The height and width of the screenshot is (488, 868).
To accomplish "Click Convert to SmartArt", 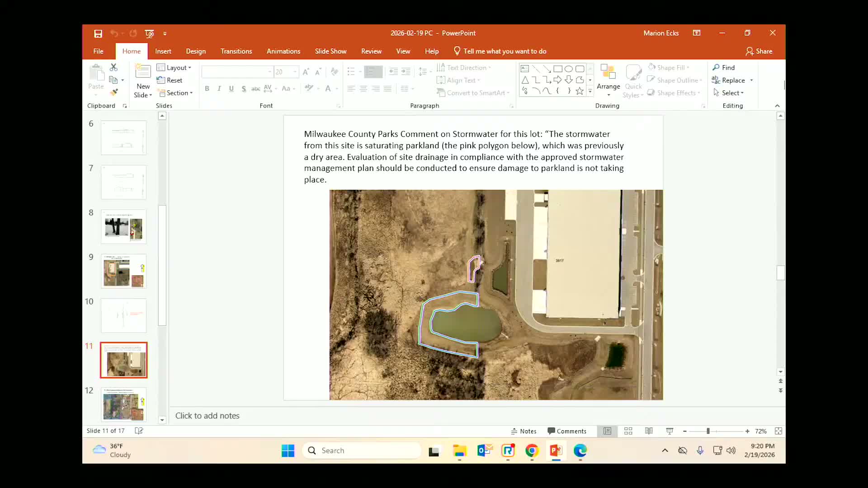I will click(x=473, y=93).
